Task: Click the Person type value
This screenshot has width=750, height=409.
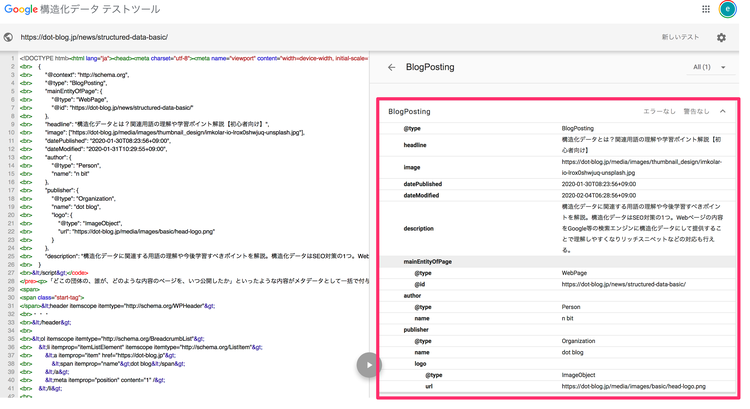Action: (571, 307)
